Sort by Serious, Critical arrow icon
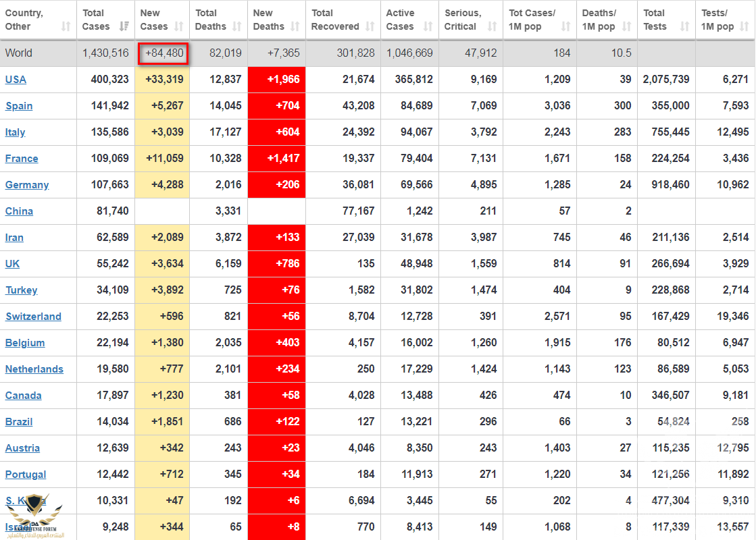This screenshot has width=756, height=540. click(x=493, y=27)
